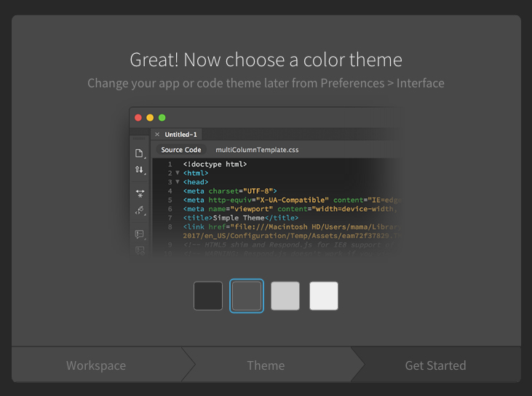The width and height of the screenshot is (532, 396).
Task: Collapse the head tag on line 3
Action: click(x=178, y=182)
